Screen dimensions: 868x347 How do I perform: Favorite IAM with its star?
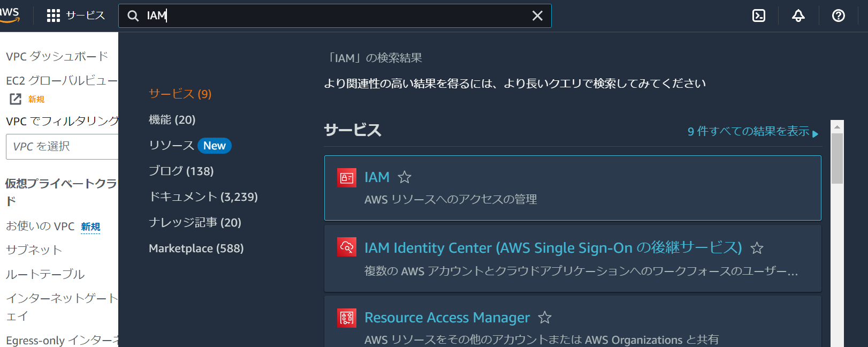[x=405, y=177]
